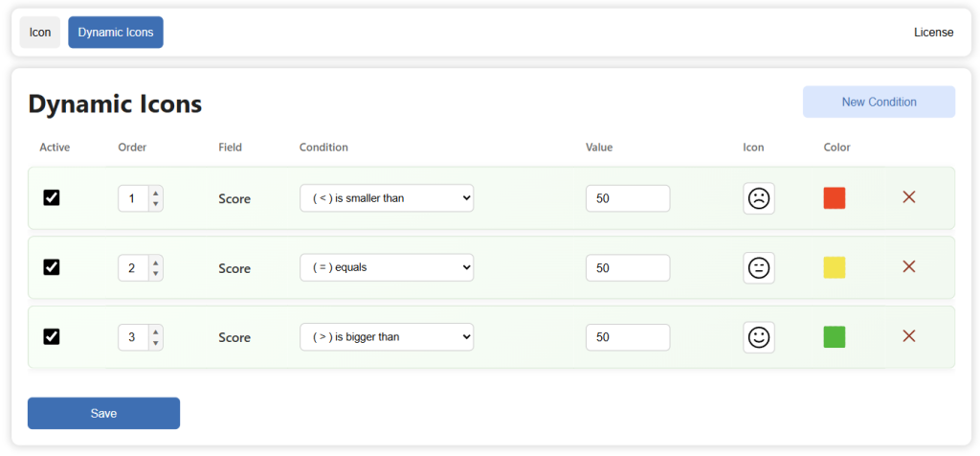The width and height of the screenshot is (980, 456).
Task: Open the 'is bigger than' condition dropdown
Action: coord(387,337)
